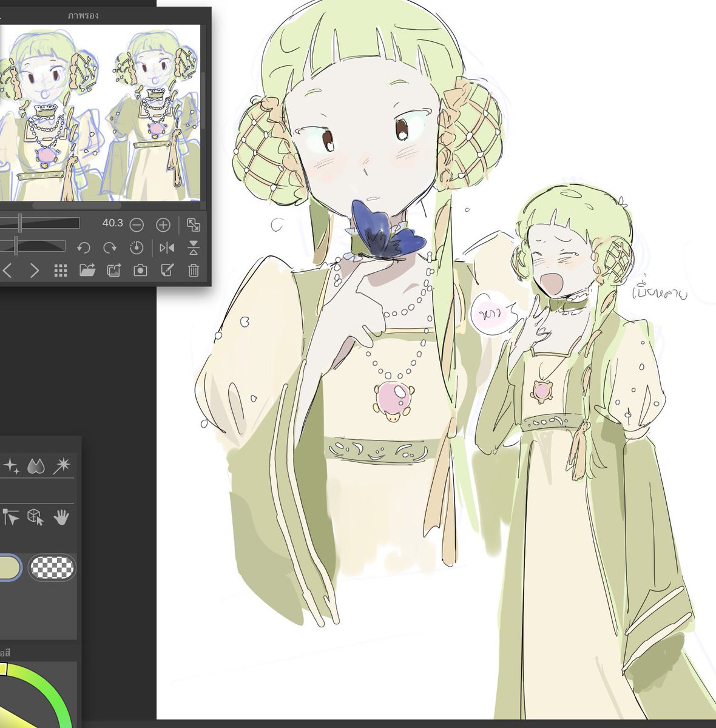The height and width of the screenshot is (728, 716).
Task: Rotate Sub View image right
Action: (110, 248)
